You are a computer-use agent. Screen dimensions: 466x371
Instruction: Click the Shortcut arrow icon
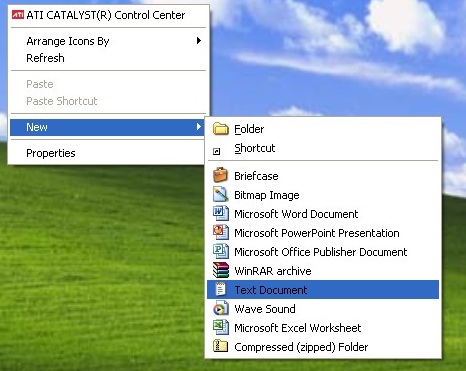click(x=216, y=152)
